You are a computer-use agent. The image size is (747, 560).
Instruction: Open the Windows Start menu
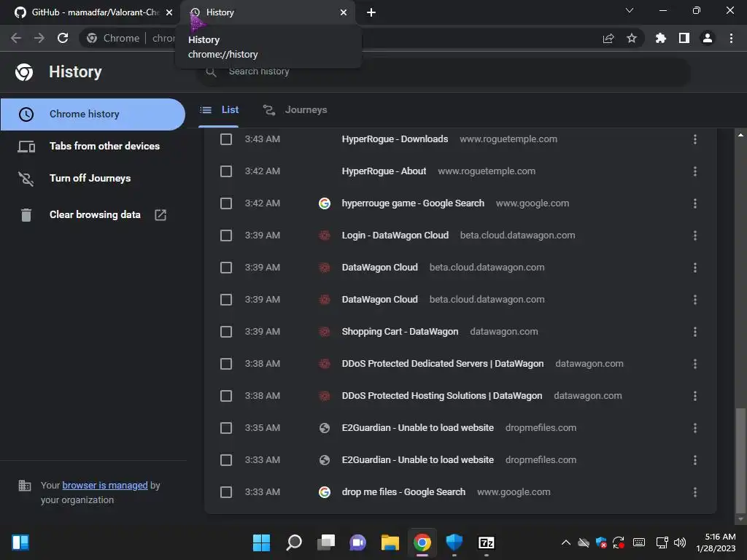(x=261, y=542)
